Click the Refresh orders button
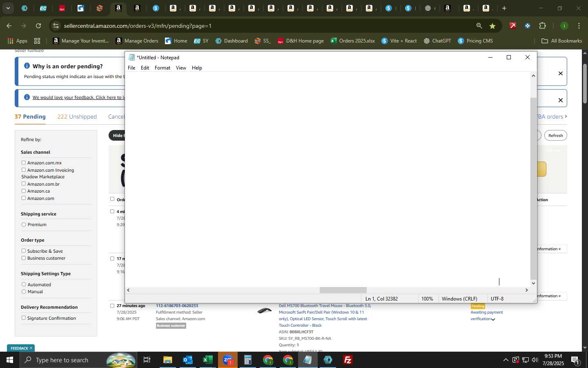588x368 pixels. pyautogui.click(x=555, y=135)
